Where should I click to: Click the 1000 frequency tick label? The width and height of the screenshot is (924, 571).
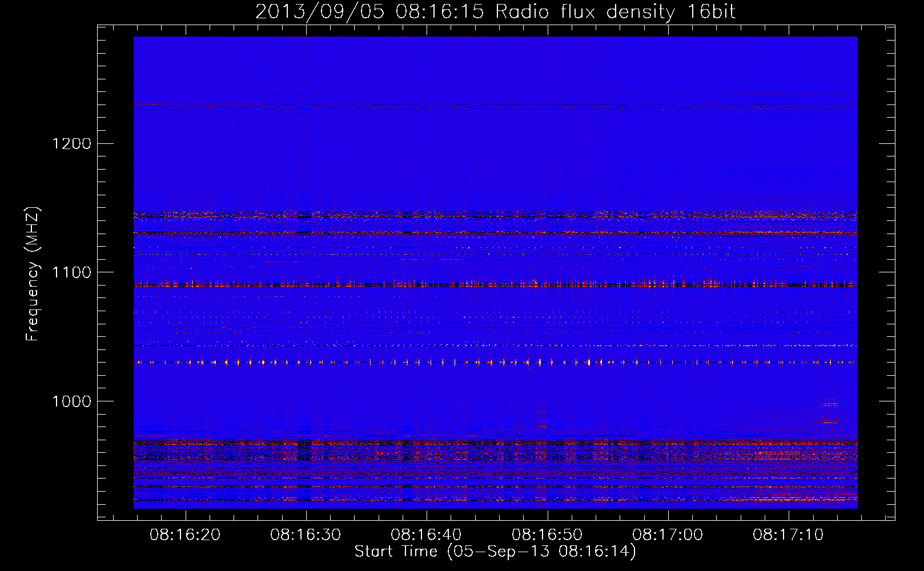(x=71, y=401)
